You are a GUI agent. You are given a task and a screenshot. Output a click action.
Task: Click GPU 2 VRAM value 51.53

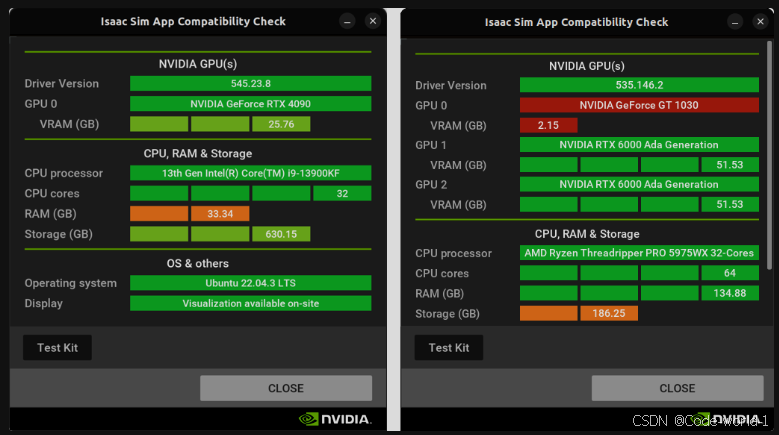[730, 204]
